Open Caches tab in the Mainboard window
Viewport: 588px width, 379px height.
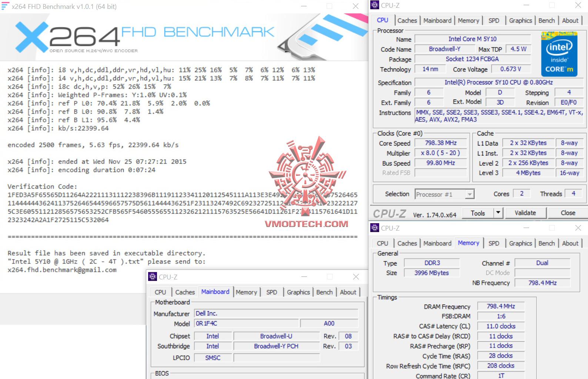[x=185, y=292]
